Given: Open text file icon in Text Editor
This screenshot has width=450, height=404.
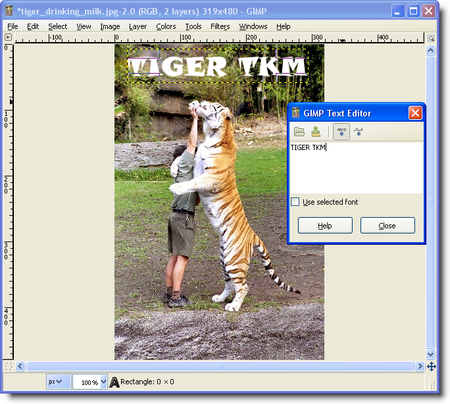Looking at the screenshot, I should pos(299,132).
